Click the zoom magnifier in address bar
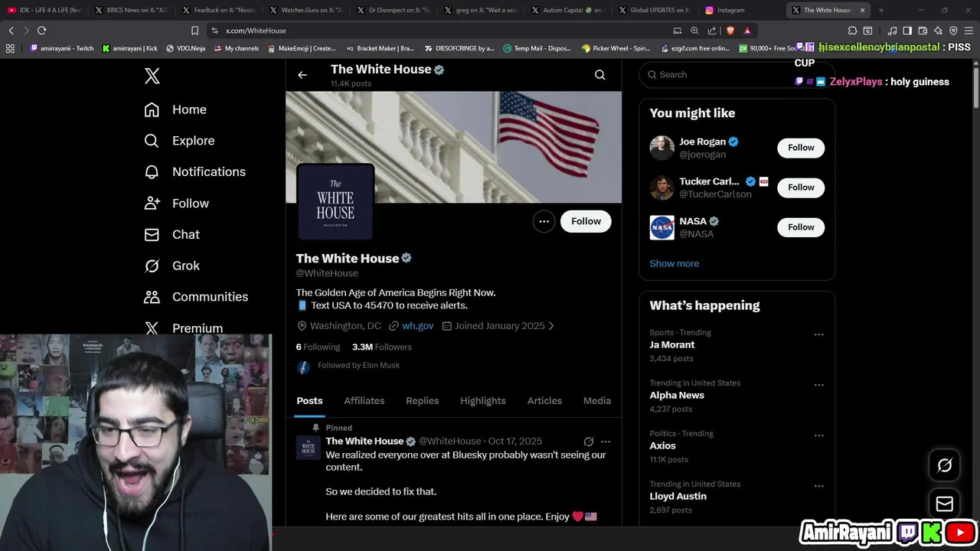 (x=694, y=31)
